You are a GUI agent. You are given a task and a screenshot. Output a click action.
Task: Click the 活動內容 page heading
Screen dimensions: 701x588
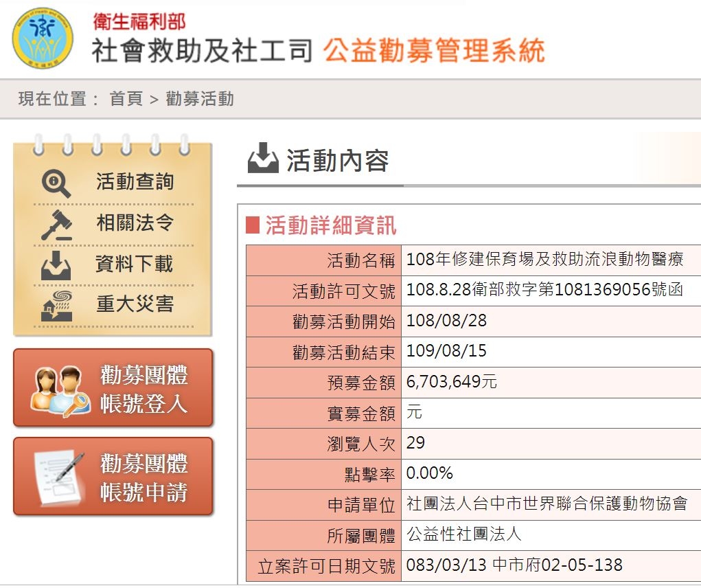(338, 161)
